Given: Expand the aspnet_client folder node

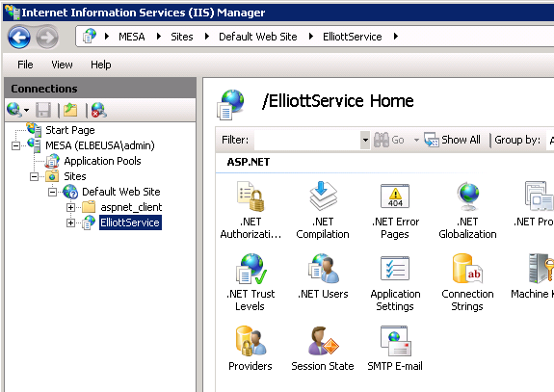Looking at the screenshot, I should [x=71, y=207].
